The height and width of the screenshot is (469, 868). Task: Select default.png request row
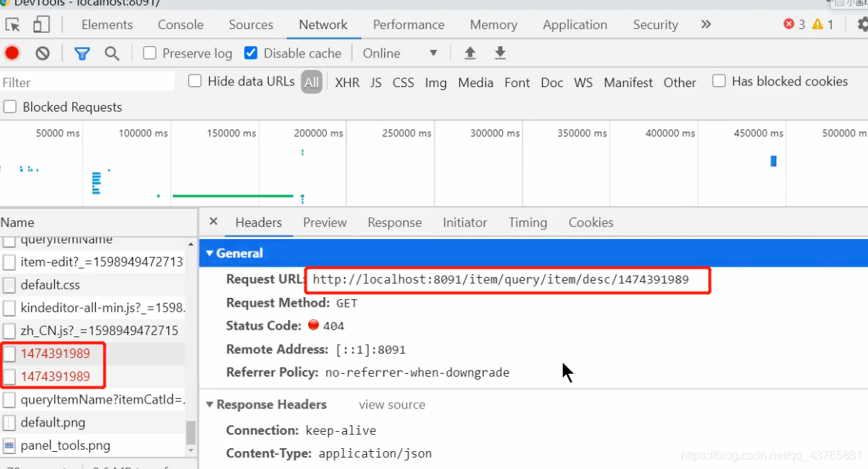click(x=92, y=423)
